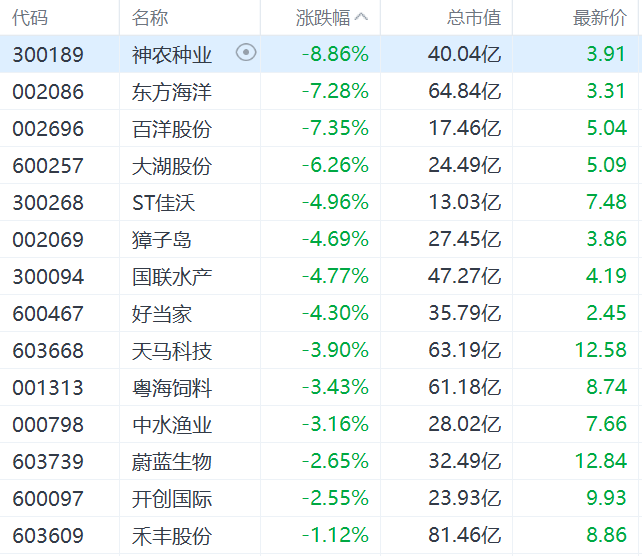Viewport: 642px width, 556px height.
Task: Click the latest price 2.45
Action: (606, 313)
